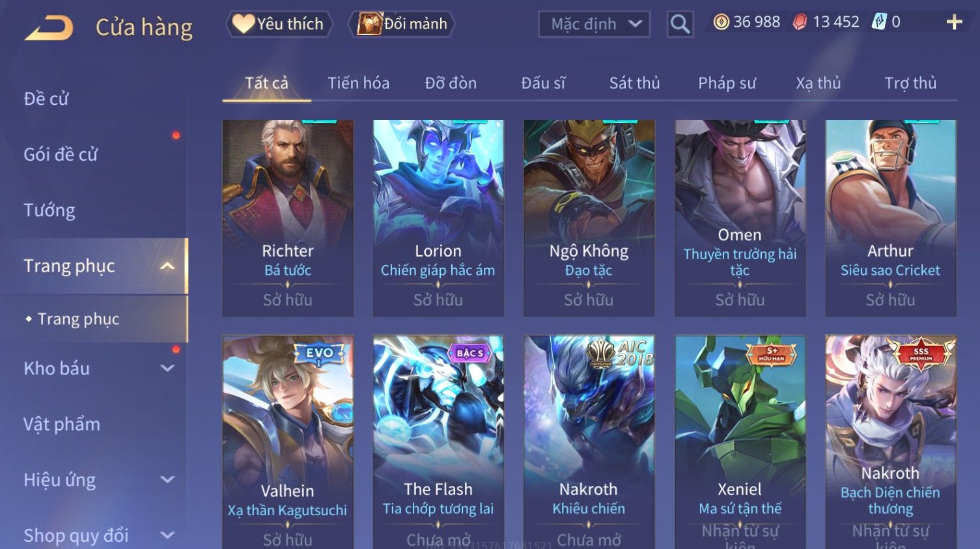Select the Pháp sư tab

tap(727, 83)
